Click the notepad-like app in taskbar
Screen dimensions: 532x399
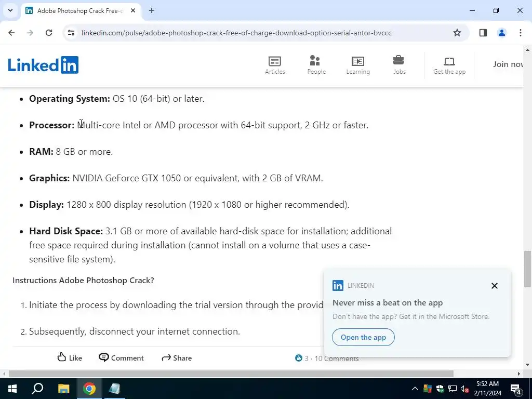(115, 389)
